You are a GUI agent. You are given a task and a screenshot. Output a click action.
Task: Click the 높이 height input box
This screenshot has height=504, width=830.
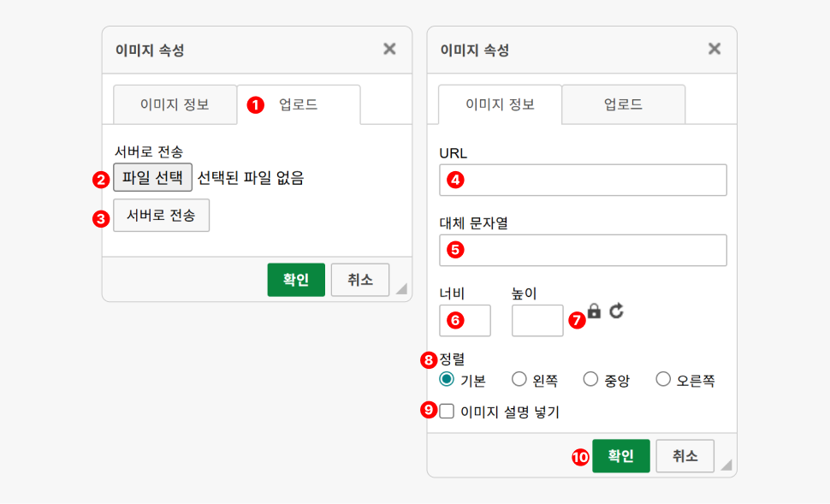[x=537, y=321]
